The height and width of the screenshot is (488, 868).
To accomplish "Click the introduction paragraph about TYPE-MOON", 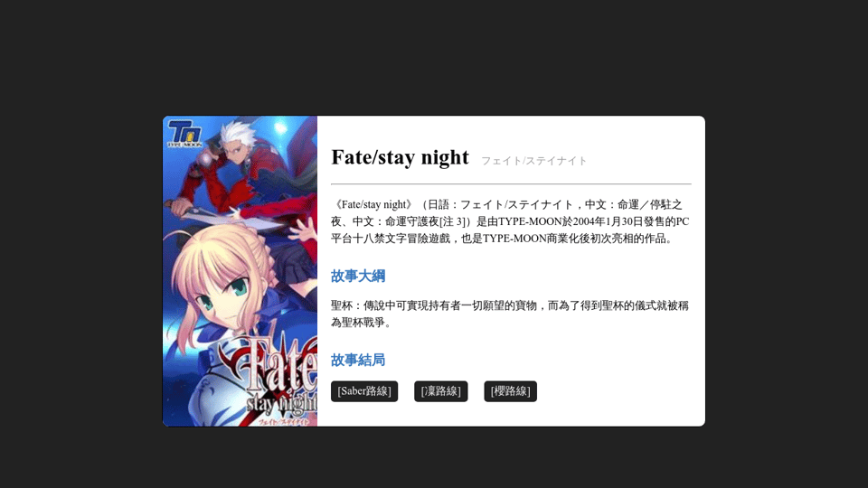I will [x=510, y=221].
